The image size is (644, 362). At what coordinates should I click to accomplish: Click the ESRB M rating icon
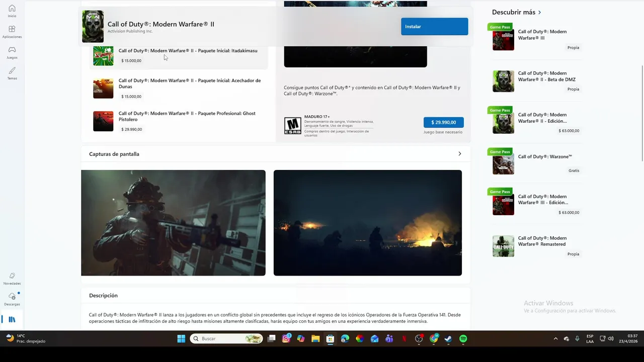[293, 126]
